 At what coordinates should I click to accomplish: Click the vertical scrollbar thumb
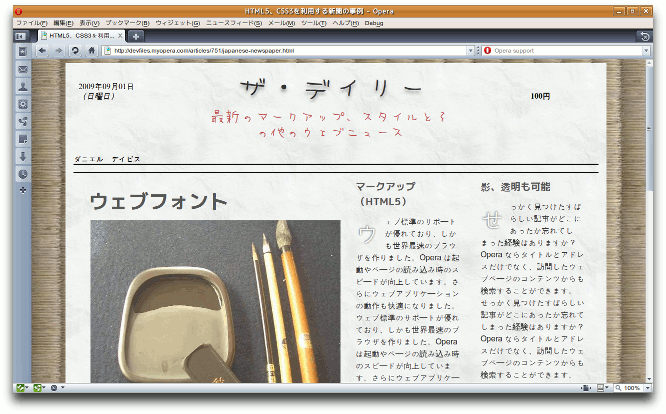point(649,127)
